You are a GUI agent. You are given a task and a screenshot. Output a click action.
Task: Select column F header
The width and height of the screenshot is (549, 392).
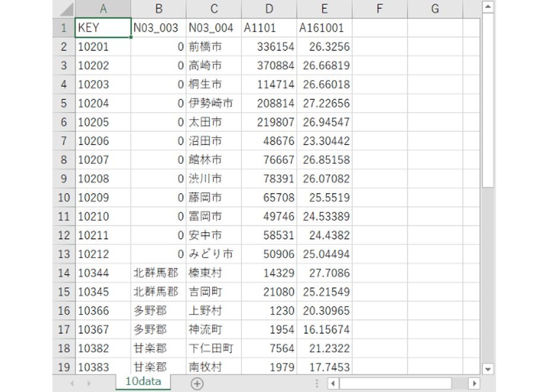(380, 9)
